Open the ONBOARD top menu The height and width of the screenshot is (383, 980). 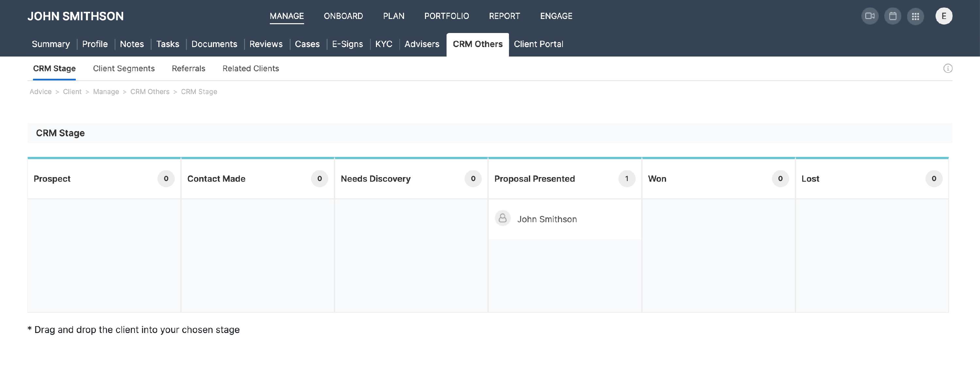[343, 16]
